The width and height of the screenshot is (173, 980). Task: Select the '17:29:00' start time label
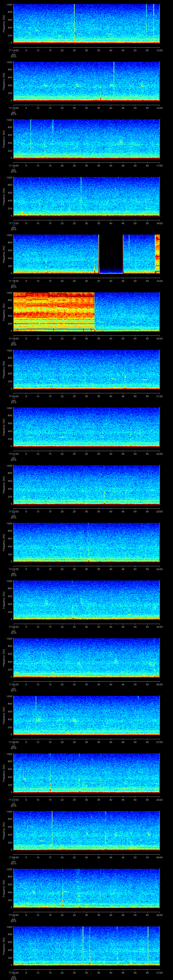13,915
